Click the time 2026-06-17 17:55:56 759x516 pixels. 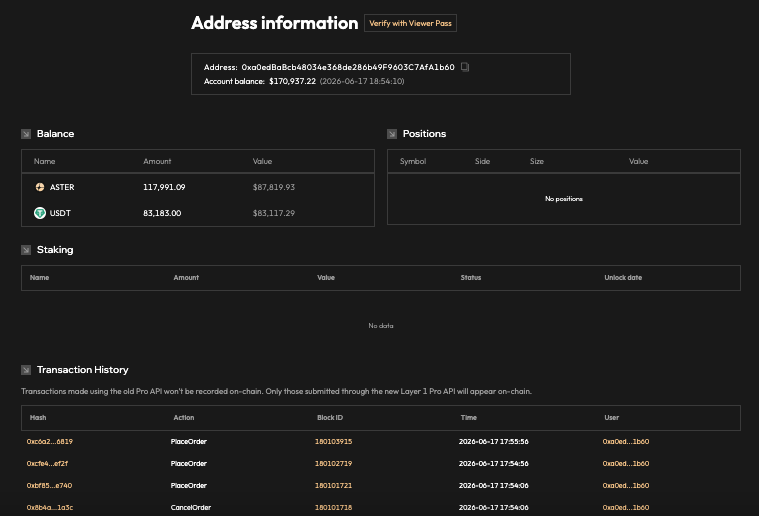(x=494, y=441)
